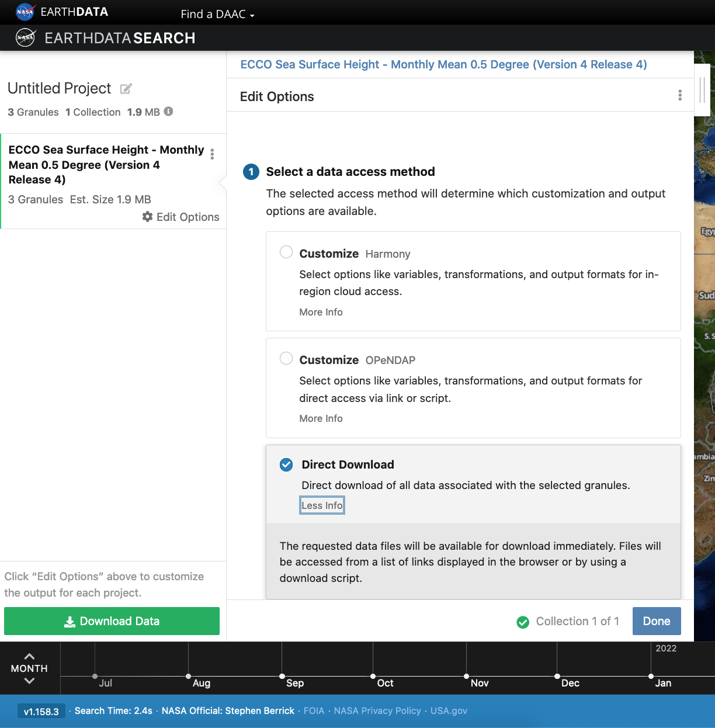The height and width of the screenshot is (728, 715).
Task: Click the project size info icon
Action: (x=168, y=112)
